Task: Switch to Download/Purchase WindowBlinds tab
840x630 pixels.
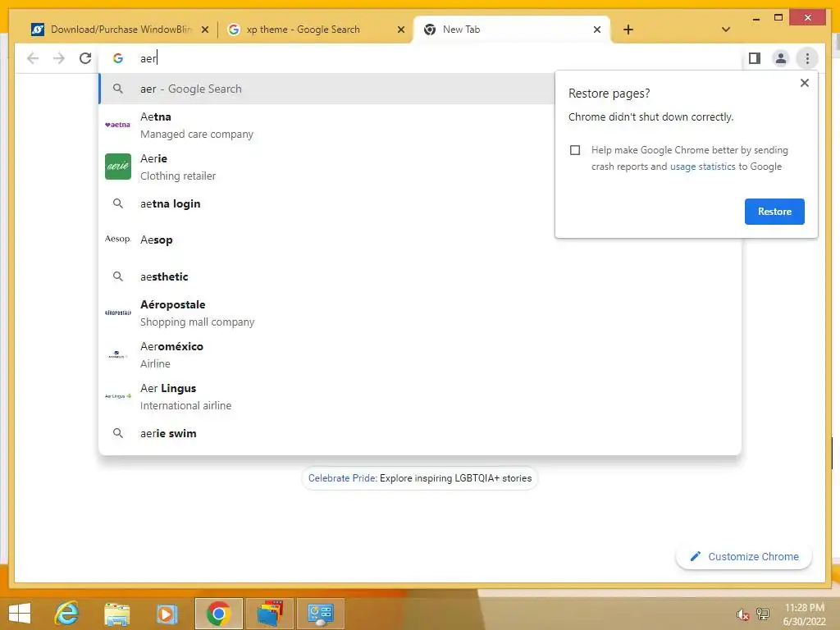Action: [x=120, y=30]
